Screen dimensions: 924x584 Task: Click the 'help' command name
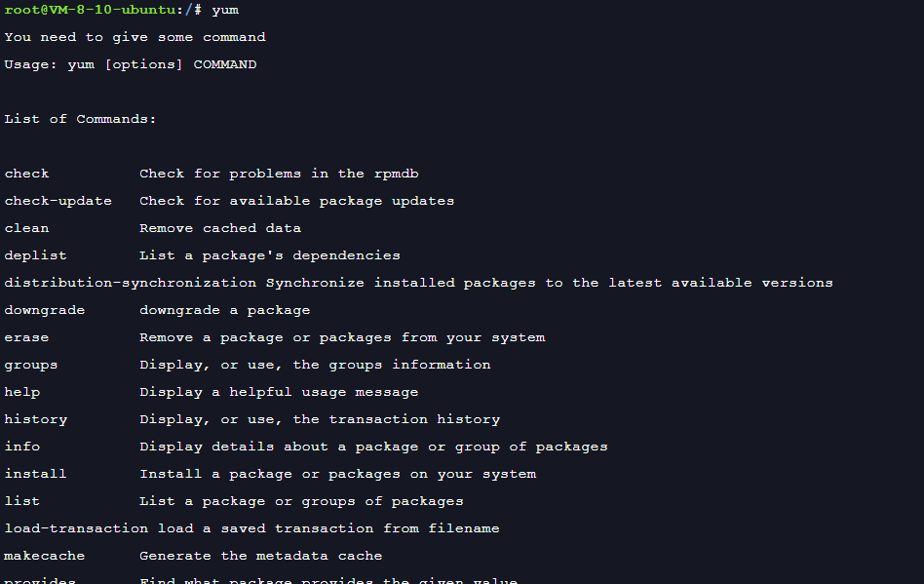click(22, 392)
